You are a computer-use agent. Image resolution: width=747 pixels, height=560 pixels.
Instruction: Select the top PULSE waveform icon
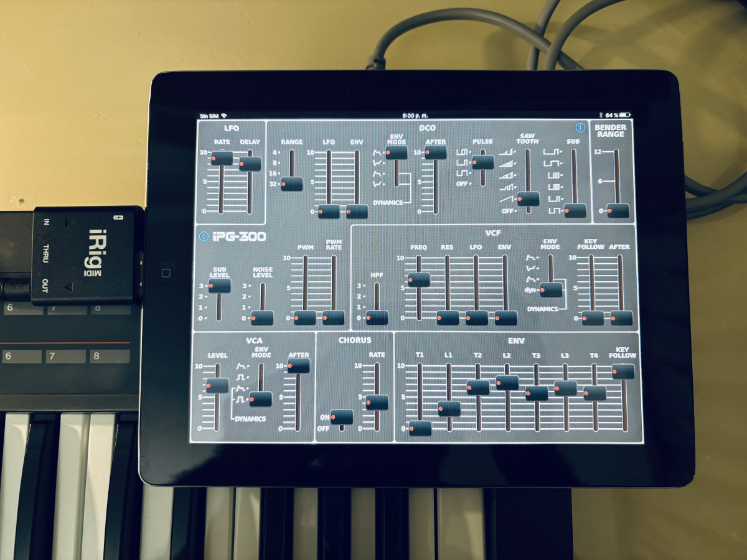(463, 152)
